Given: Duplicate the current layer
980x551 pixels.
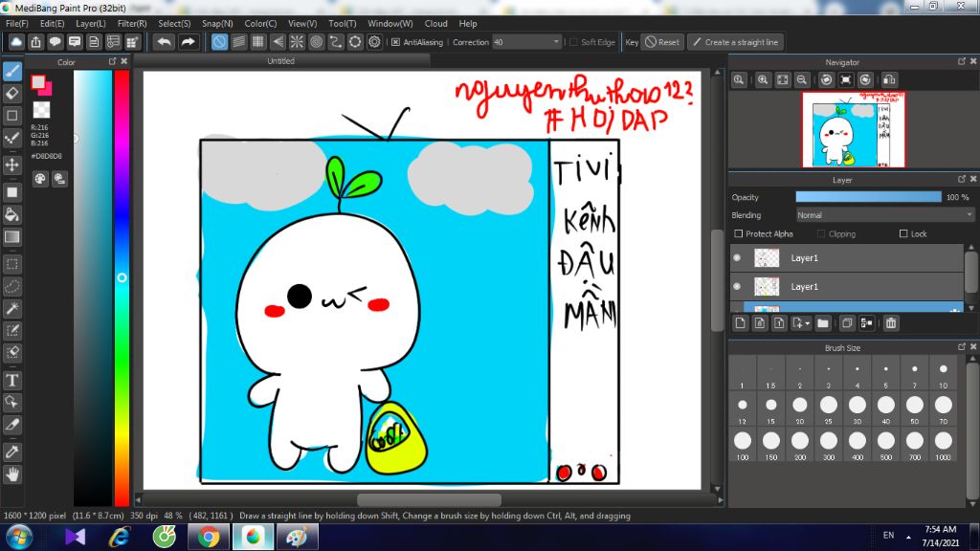Looking at the screenshot, I should pyautogui.click(x=847, y=323).
